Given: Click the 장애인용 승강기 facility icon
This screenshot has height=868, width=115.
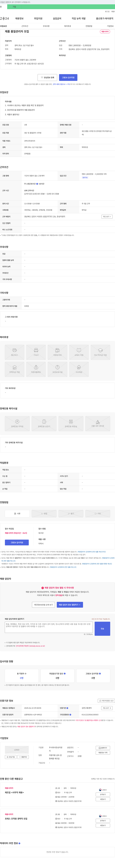Looking at the screenshot, I should 44,424.
